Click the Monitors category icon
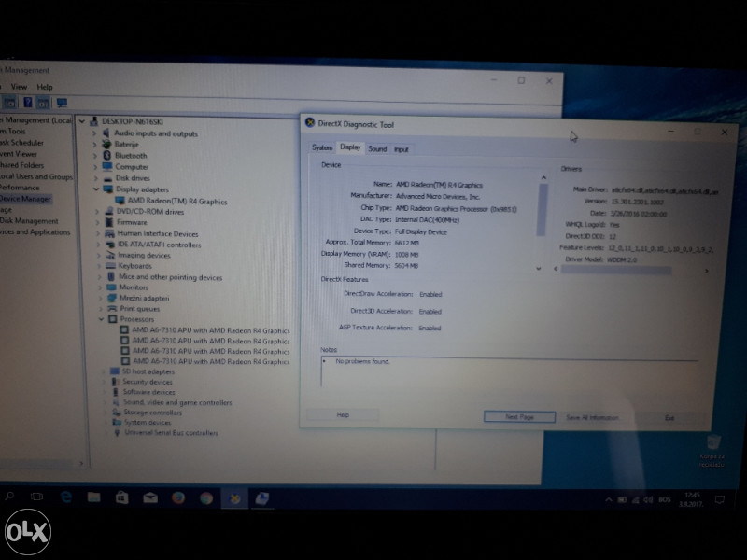Image resolution: width=747 pixels, height=560 pixels. click(111, 287)
